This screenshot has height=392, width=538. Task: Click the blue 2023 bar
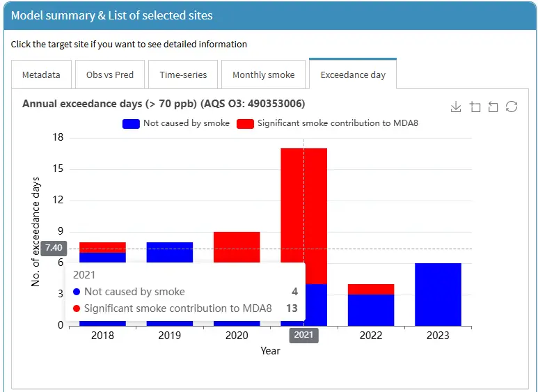438,294
